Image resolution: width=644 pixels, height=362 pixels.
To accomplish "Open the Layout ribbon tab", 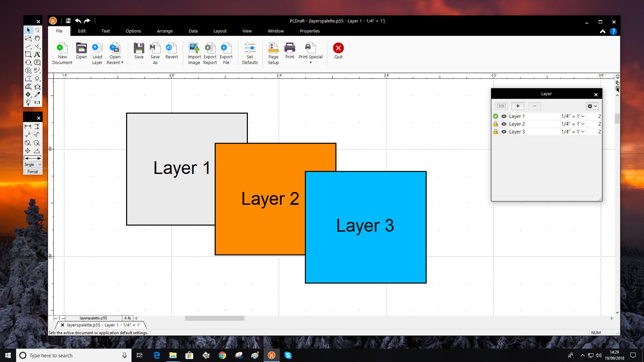I will pos(220,31).
